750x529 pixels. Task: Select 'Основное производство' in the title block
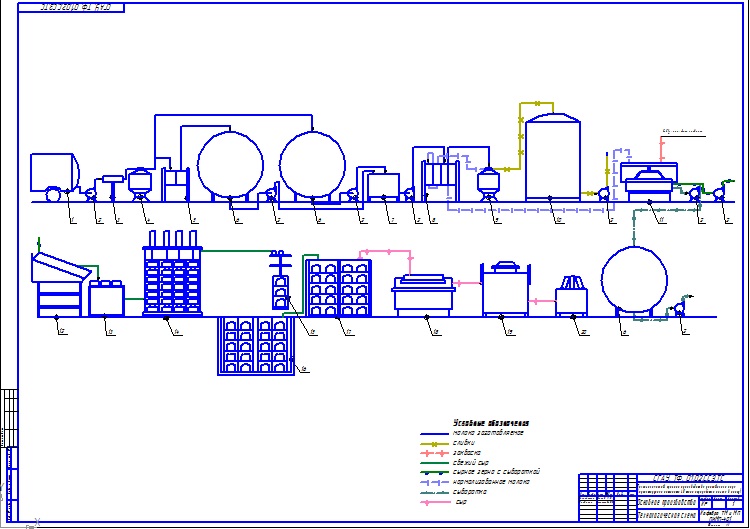coord(667,502)
